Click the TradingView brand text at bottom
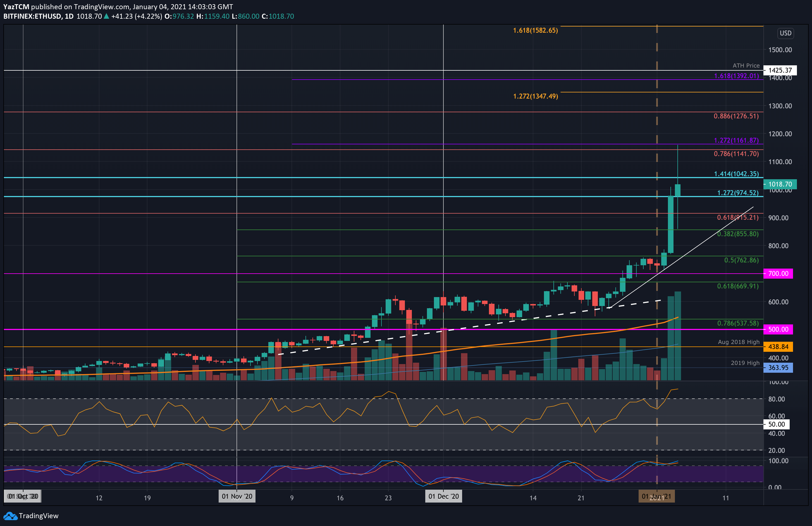The image size is (812, 526). [39, 516]
